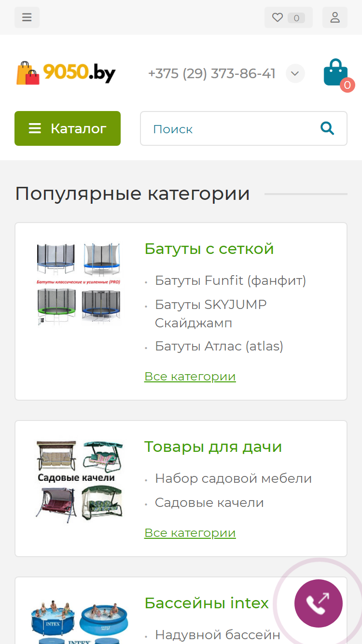This screenshot has width=362, height=644.
Task: Click the 9050.by logo
Action: (66, 73)
